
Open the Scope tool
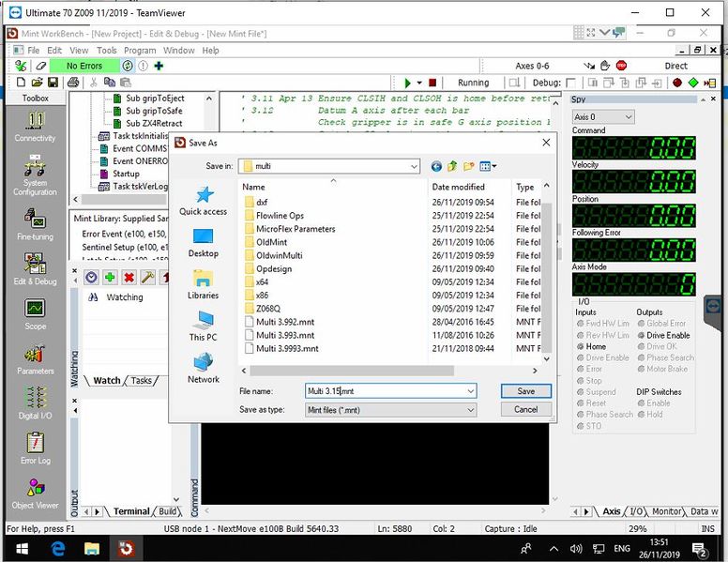point(36,314)
